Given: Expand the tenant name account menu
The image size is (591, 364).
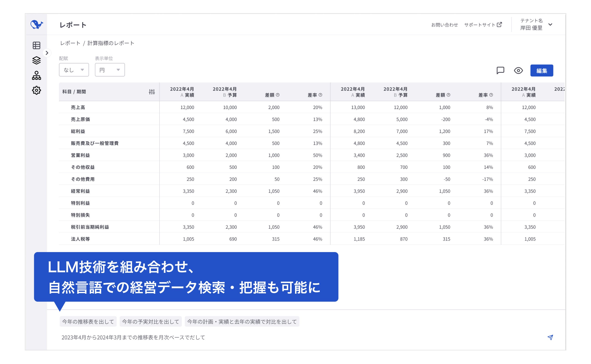Looking at the screenshot, I should (x=550, y=25).
